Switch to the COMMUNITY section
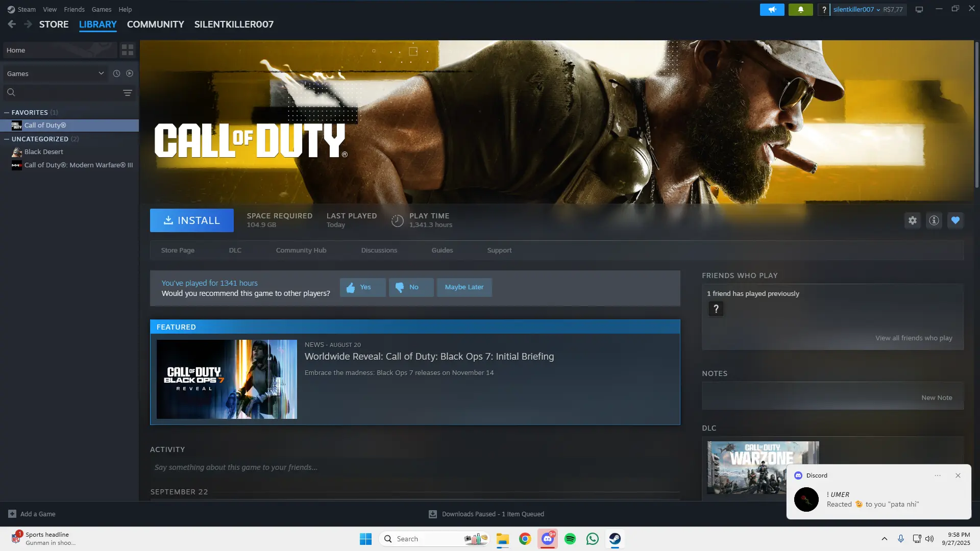The image size is (980, 551). [156, 24]
